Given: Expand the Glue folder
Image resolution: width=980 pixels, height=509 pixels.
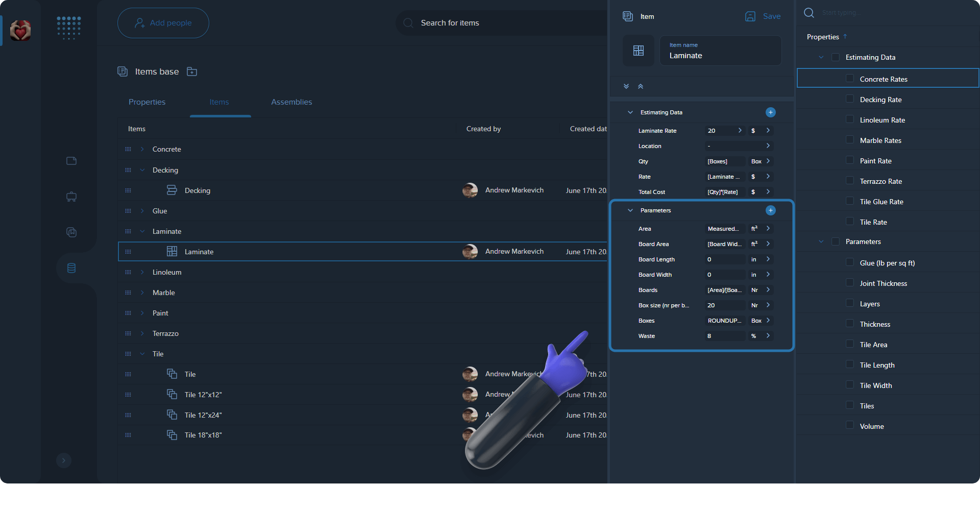Looking at the screenshot, I should pyautogui.click(x=142, y=211).
